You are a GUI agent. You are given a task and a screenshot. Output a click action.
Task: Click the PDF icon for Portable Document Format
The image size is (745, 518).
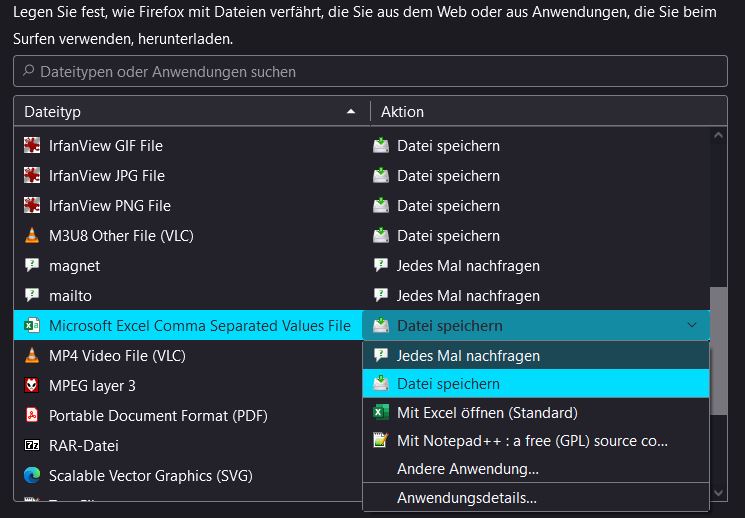[x=32, y=415]
